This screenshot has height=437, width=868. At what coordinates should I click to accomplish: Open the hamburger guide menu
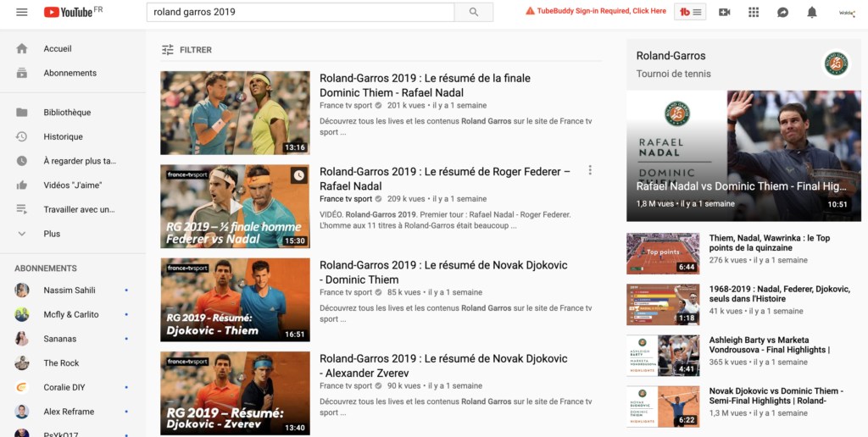(x=22, y=12)
